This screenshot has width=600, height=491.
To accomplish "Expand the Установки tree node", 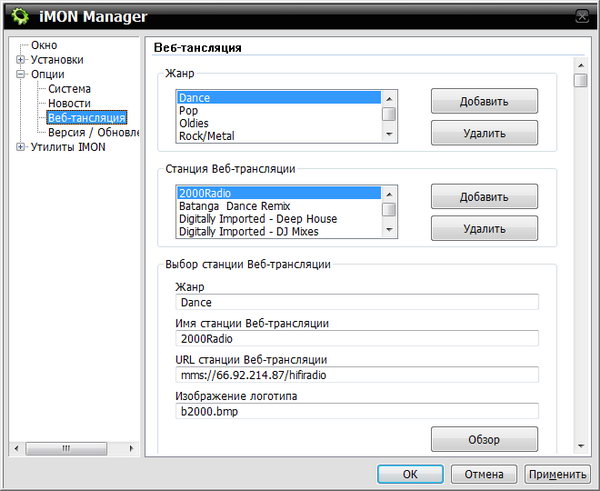I will tap(21, 60).
